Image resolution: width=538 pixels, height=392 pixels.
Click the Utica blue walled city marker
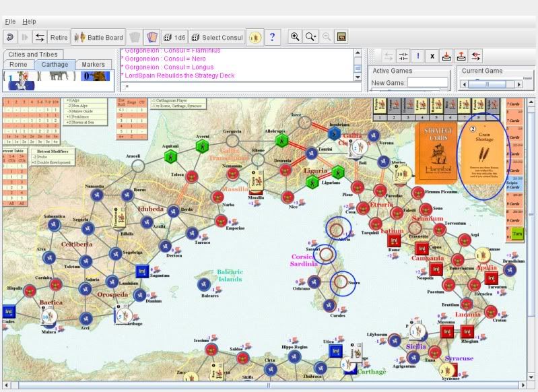335,351
